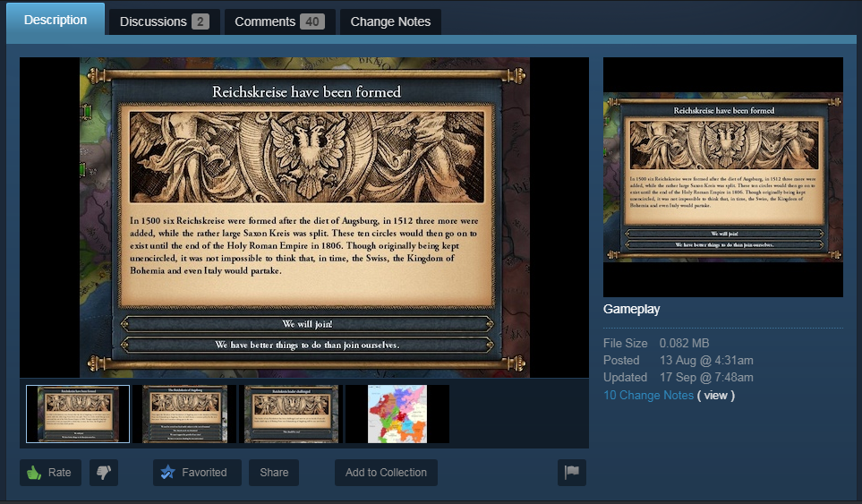The height and width of the screenshot is (504, 862).
Task: Click the thumbs-down rate icon
Action: pyautogui.click(x=104, y=473)
